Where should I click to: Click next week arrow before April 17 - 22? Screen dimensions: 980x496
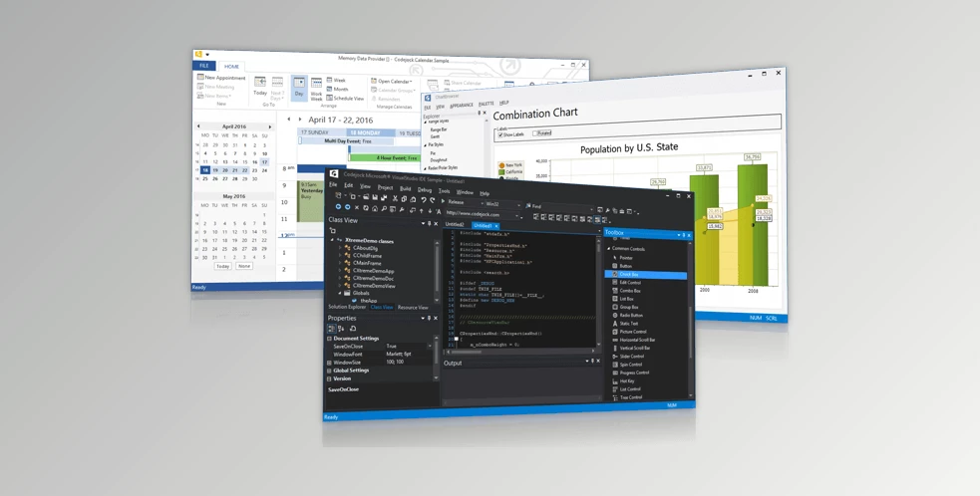click(x=300, y=120)
